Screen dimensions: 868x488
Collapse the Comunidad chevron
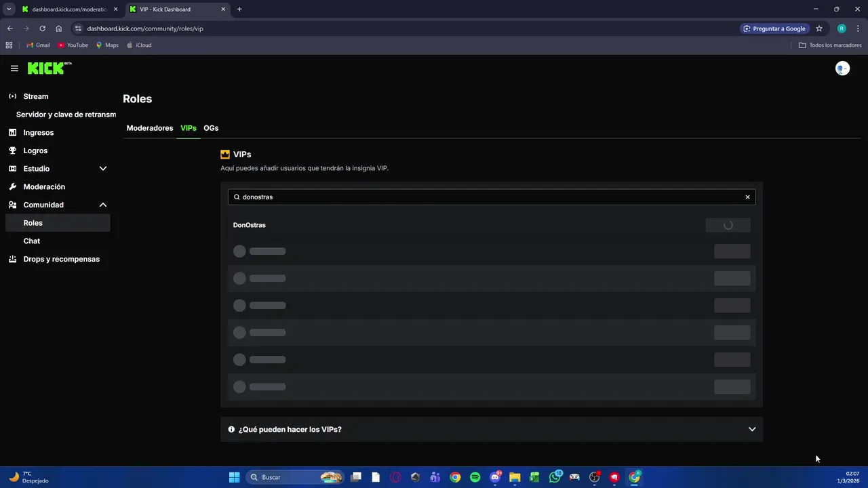pos(103,205)
